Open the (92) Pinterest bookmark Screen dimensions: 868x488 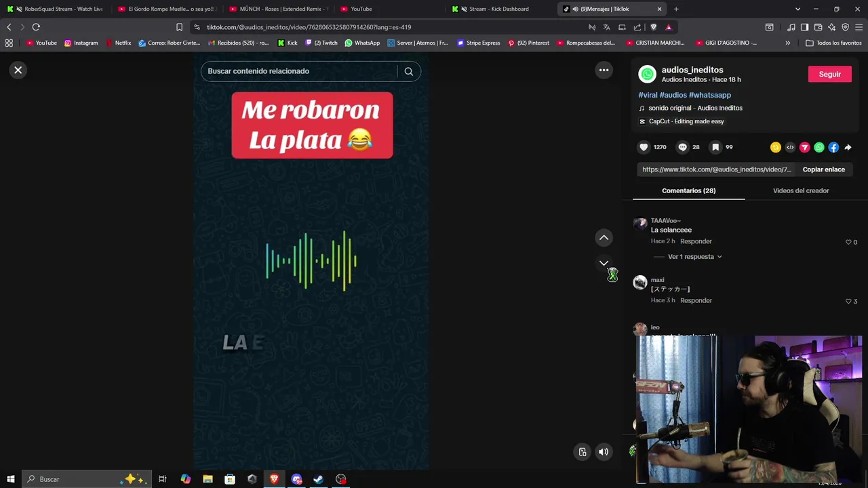[528, 43]
